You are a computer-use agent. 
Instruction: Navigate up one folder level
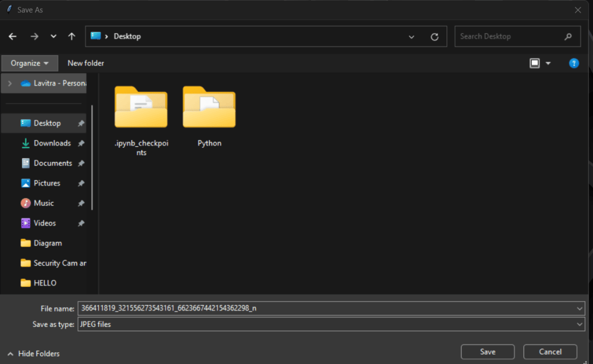[71, 36]
